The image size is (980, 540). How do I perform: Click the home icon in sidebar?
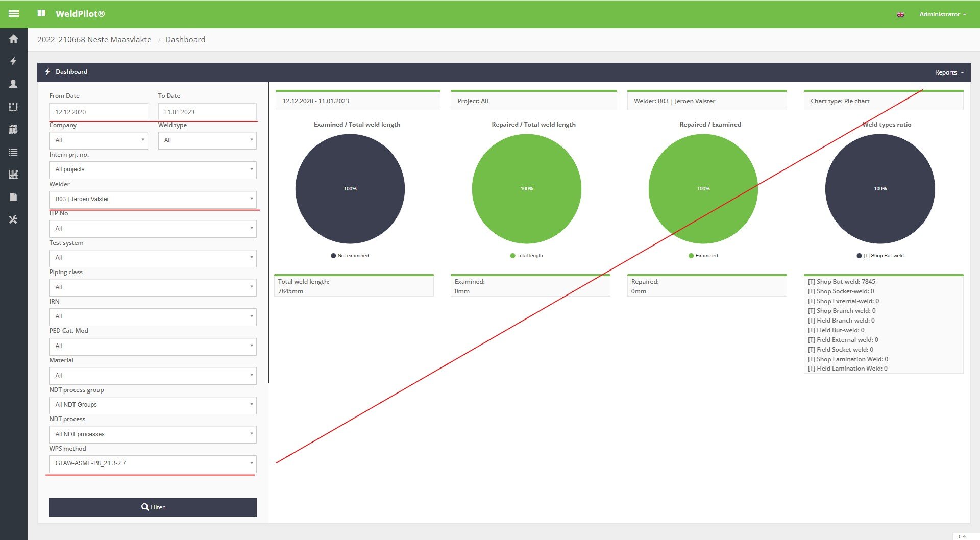coord(14,39)
